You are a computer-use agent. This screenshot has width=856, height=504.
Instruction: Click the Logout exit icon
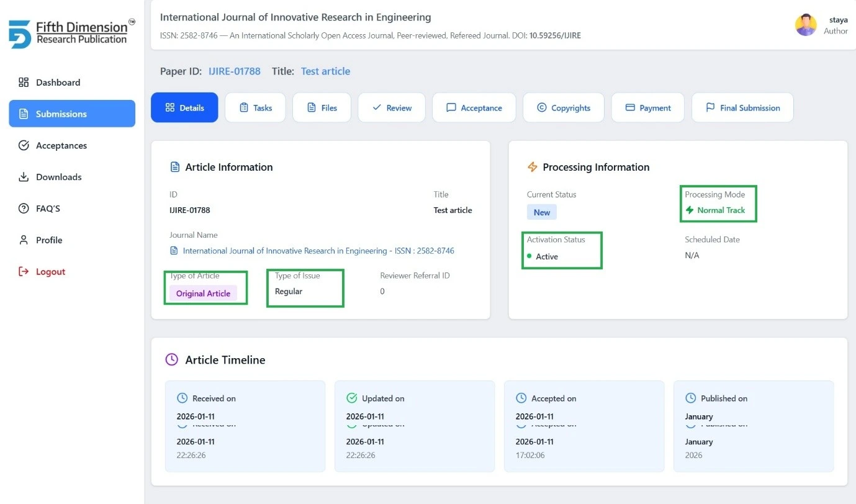tap(24, 272)
